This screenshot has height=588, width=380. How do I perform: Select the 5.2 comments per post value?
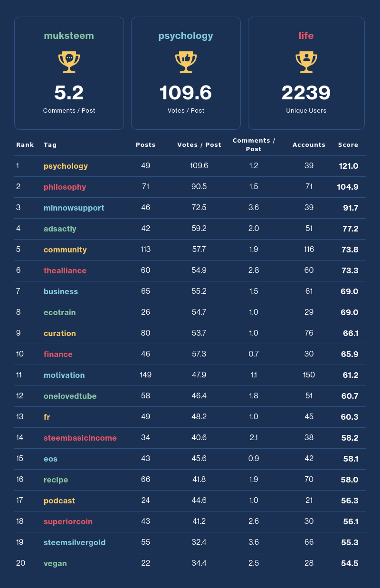69,93
